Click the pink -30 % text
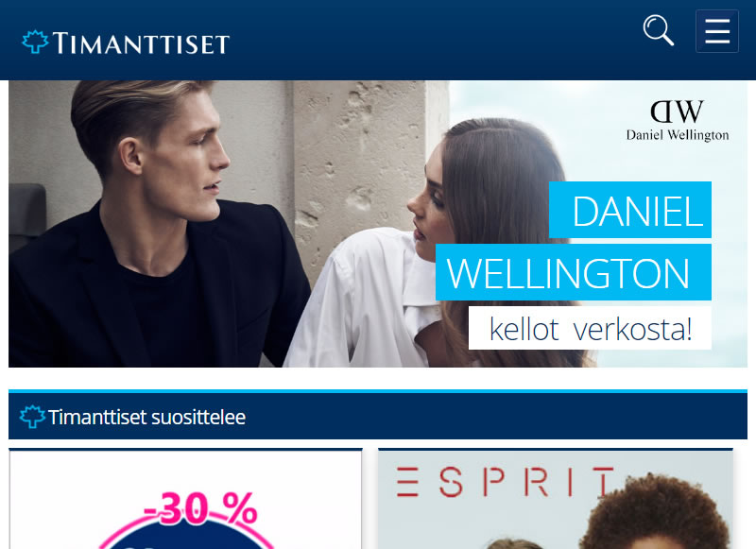Screen dimensions: 756x549 pyautogui.click(x=200, y=508)
